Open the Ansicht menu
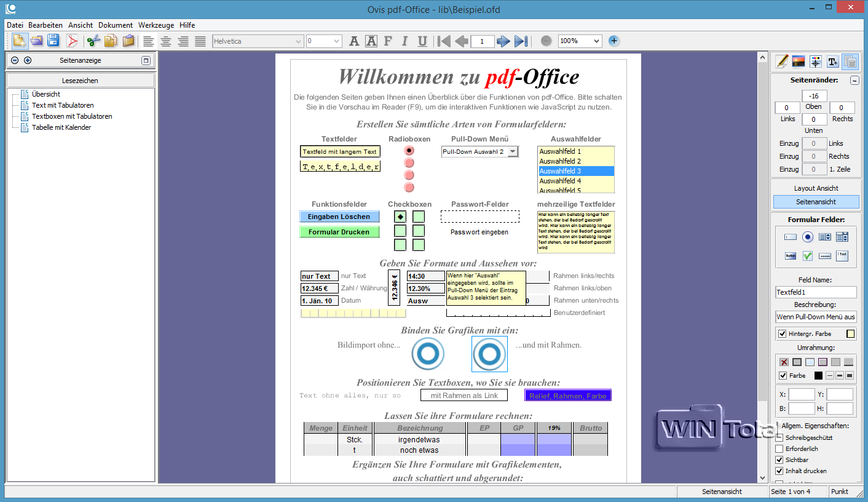The image size is (868, 502). coord(81,25)
